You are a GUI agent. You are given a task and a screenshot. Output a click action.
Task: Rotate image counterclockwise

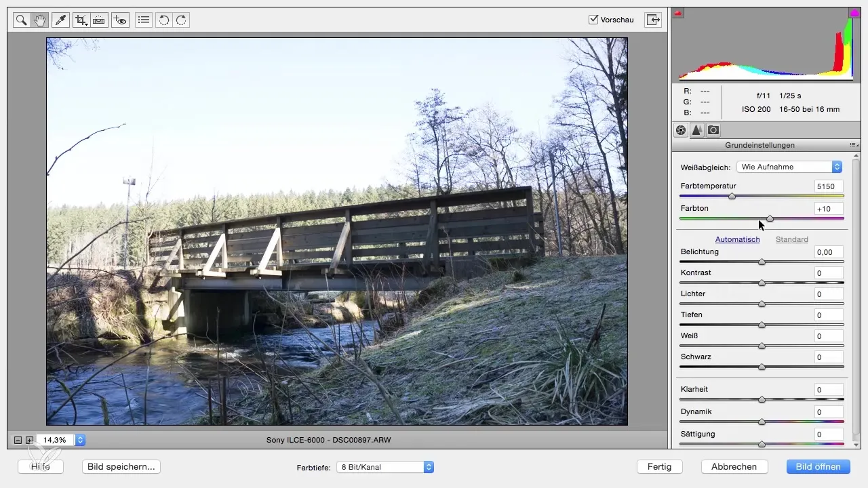(163, 20)
